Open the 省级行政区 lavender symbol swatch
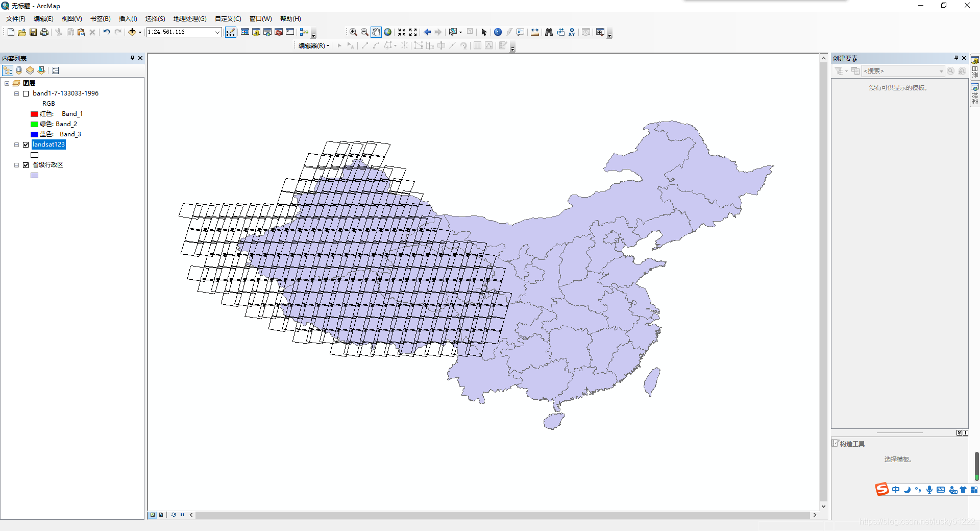 coord(34,175)
